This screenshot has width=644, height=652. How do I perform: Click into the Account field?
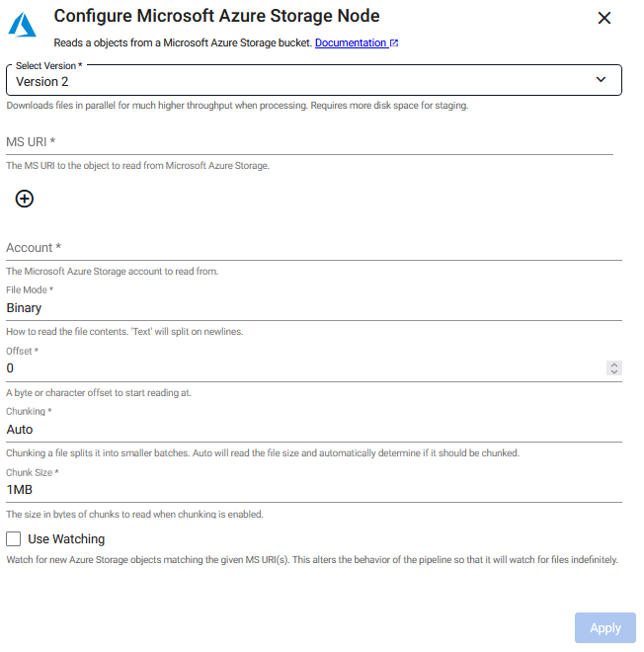[x=314, y=248]
